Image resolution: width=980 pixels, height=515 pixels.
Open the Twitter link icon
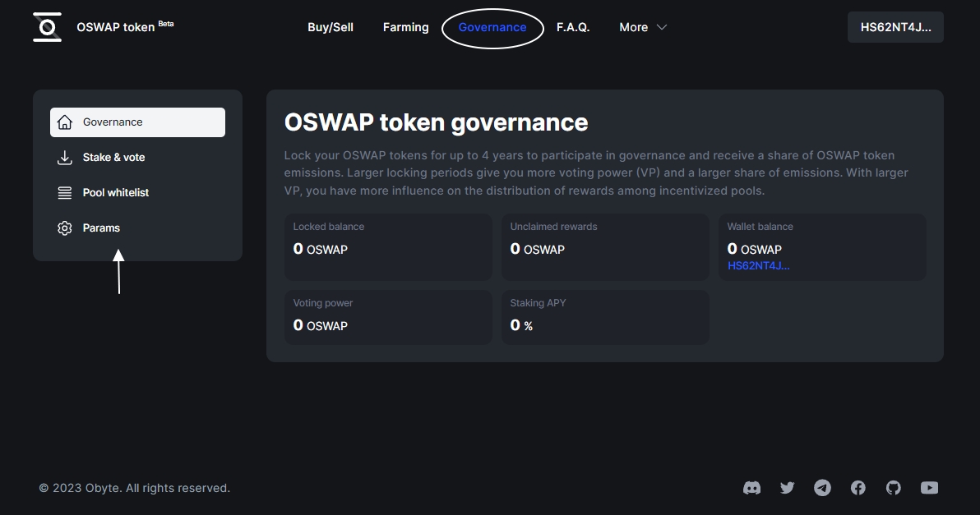point(787,488)
